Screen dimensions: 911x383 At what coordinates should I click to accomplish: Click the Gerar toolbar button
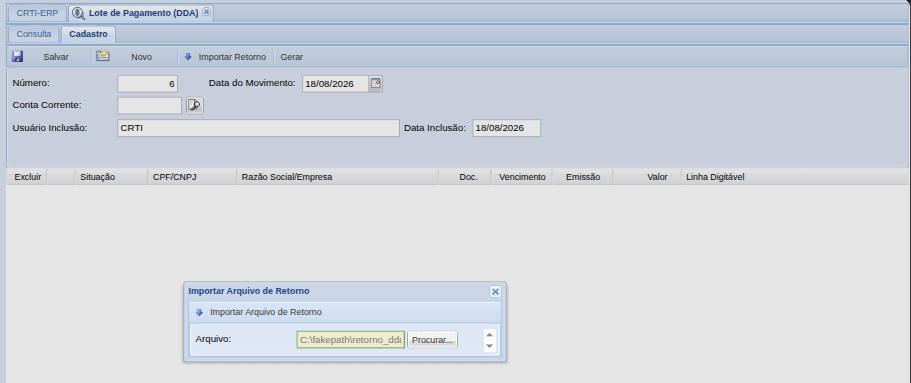coord(292,57)
